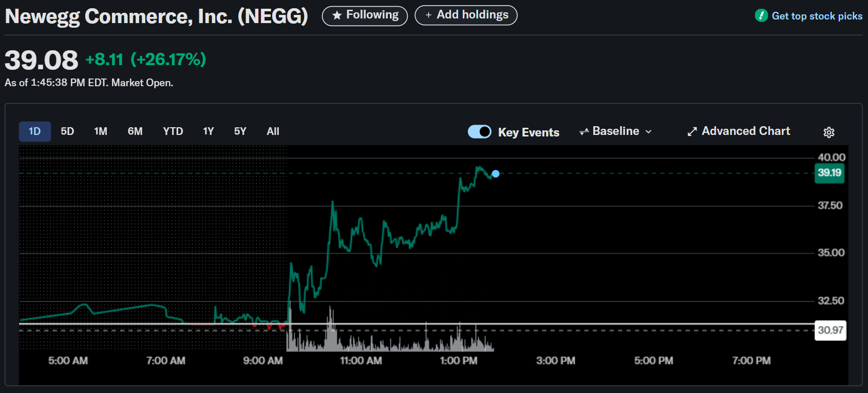The image size is (868, 393).
Task: Select the 1D time range tab
Action: click(x=35, y=131)
